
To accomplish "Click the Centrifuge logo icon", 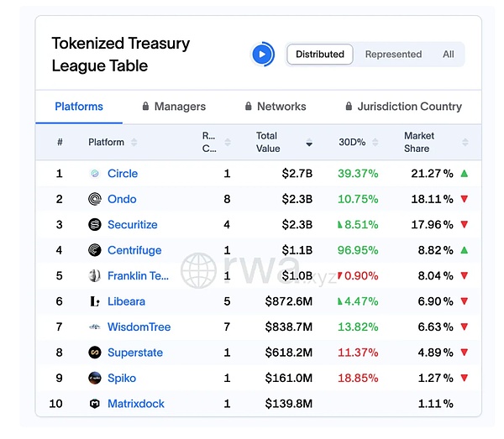I will pyautogui.click(x=95, y=250).
